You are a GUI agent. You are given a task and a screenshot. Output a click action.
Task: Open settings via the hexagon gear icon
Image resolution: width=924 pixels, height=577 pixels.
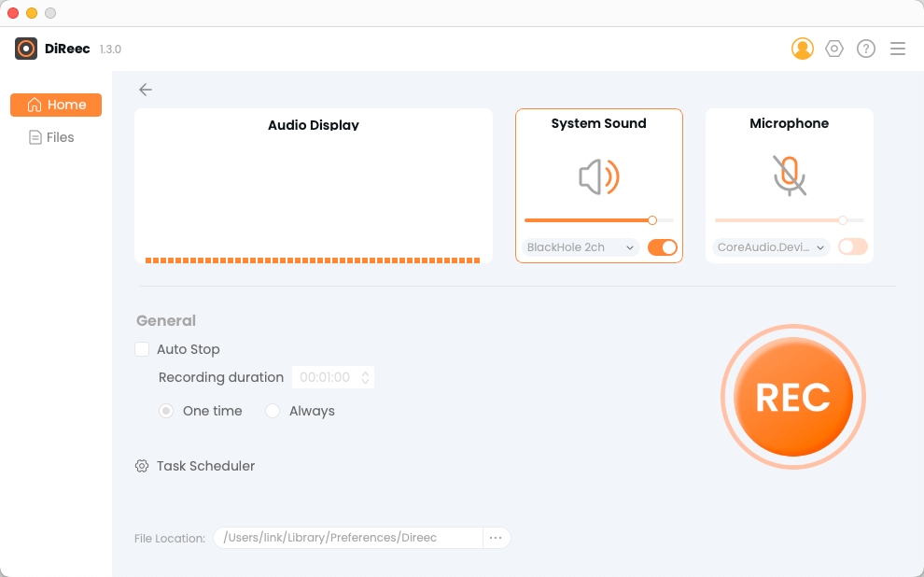point(833,49)
